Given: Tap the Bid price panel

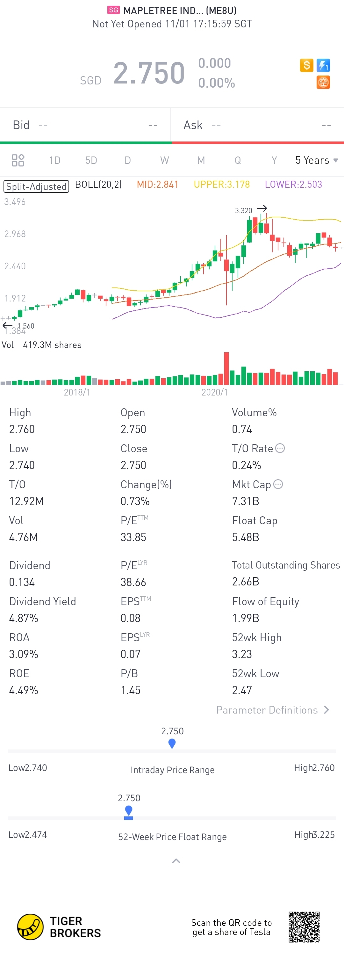Looking at the screenshot, I should [x=85, y=125].
